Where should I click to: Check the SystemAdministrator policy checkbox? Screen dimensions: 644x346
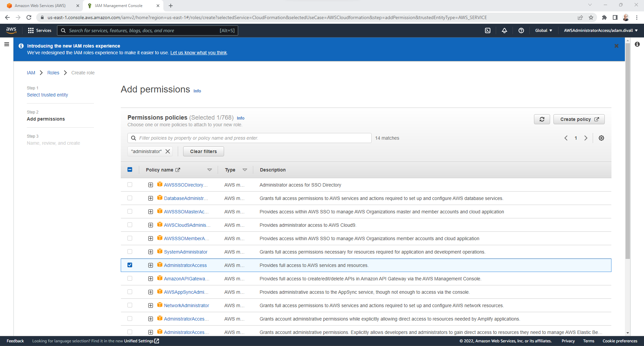click(130, 252)
